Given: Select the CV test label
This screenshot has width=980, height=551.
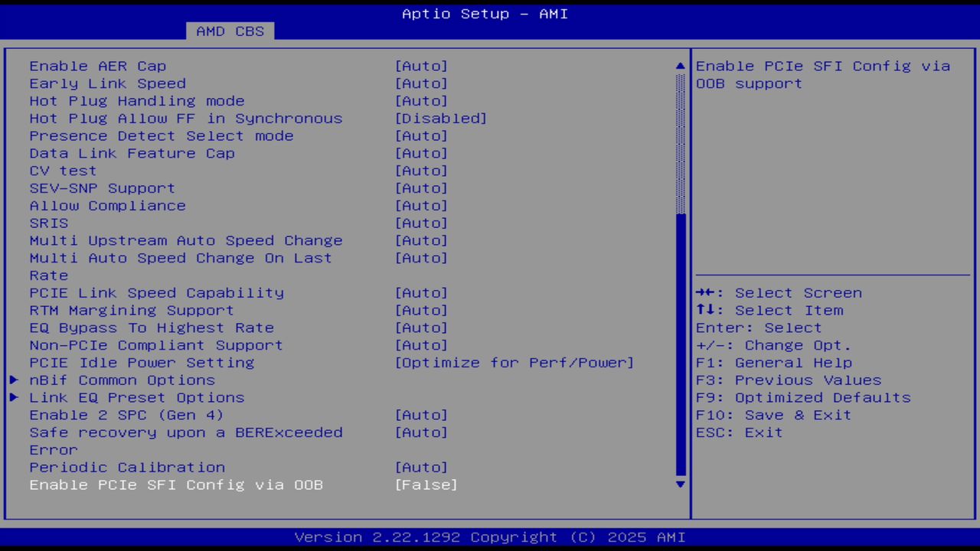Looking at the screenshot, I should (64, 171).
